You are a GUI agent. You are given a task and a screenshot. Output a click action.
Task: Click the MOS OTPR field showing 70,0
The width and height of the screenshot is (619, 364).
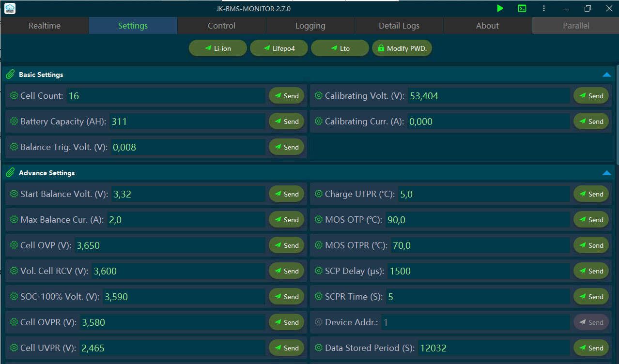tap(480, 245)
